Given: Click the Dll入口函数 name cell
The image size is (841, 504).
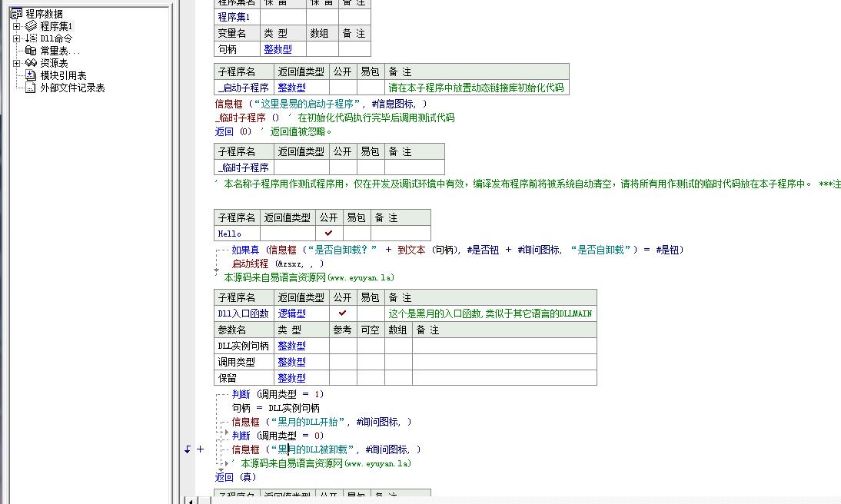Looking at the screenshot, I should [244, 313].
